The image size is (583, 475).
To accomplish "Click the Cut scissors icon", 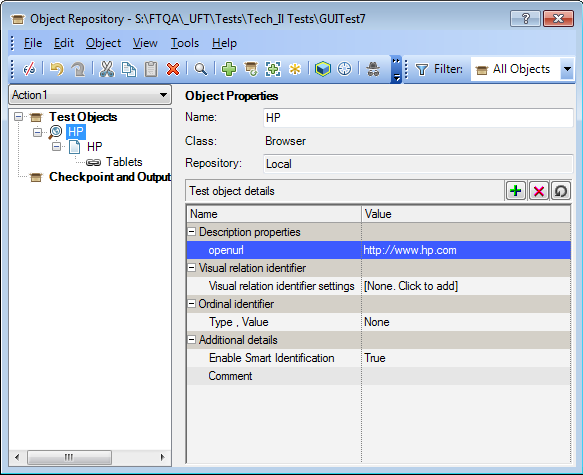I will 107,69.
